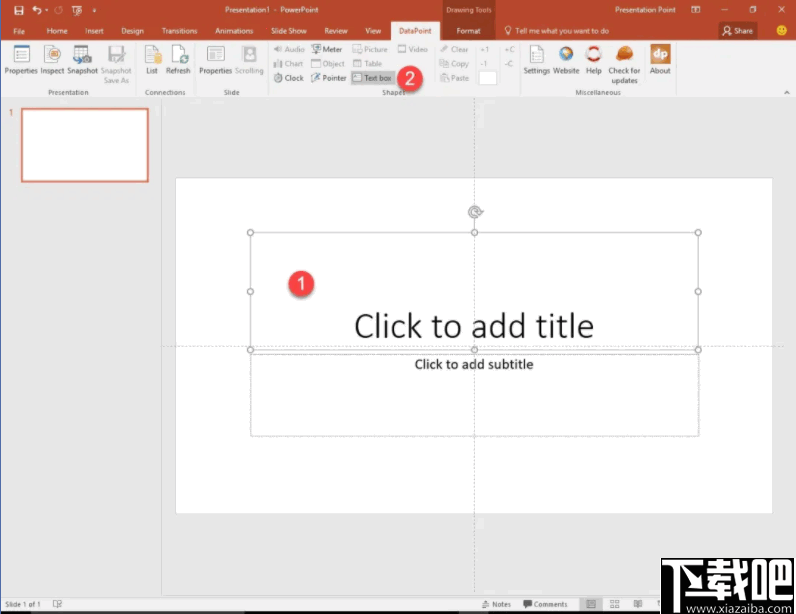Open the connections List

tap(152, 60)
